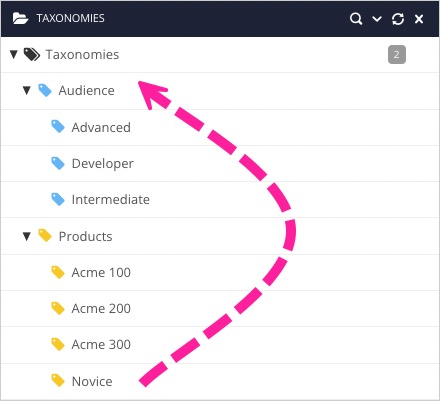Collapse the root Taxonomies tree node
Screen dimensions: 440x401
click(x=13, y=54)
